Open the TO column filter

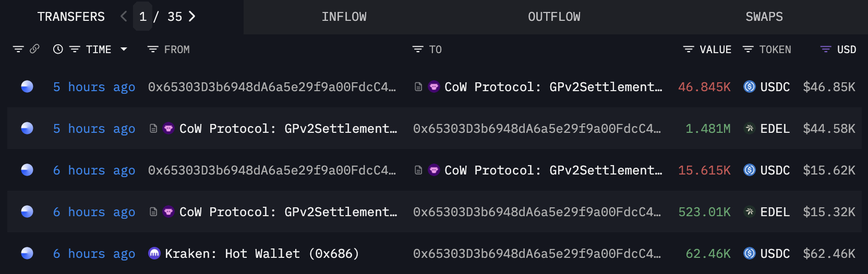(x=418, y=49)
